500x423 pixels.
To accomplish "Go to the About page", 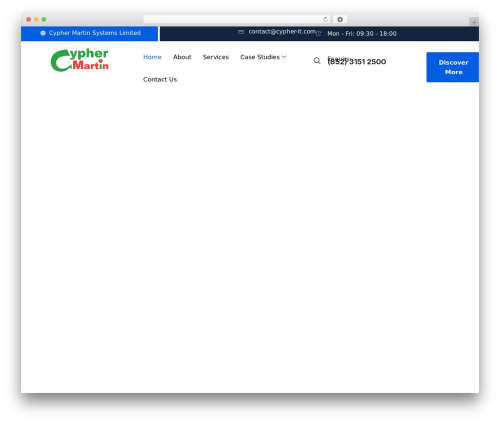I will coord(182,57).
